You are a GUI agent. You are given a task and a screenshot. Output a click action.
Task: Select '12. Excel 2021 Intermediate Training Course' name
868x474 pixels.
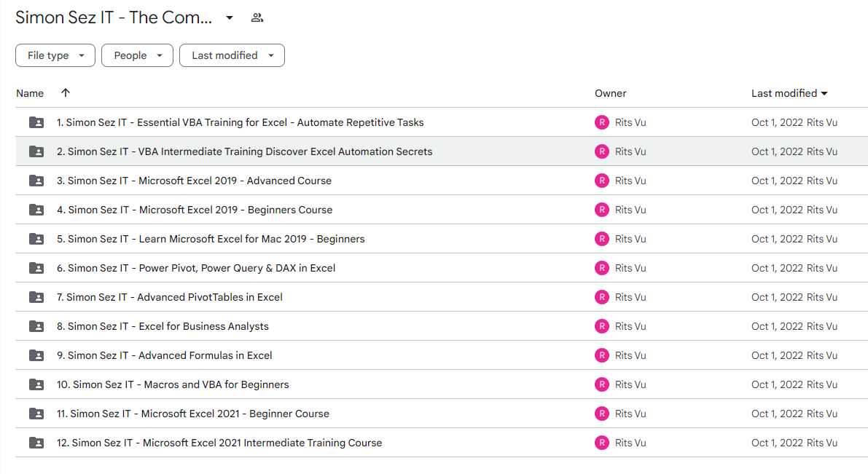pos(219,443)
